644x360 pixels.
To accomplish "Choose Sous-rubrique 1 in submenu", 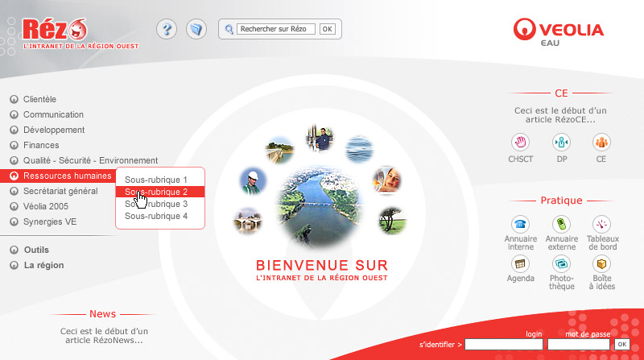I will 156,180.
